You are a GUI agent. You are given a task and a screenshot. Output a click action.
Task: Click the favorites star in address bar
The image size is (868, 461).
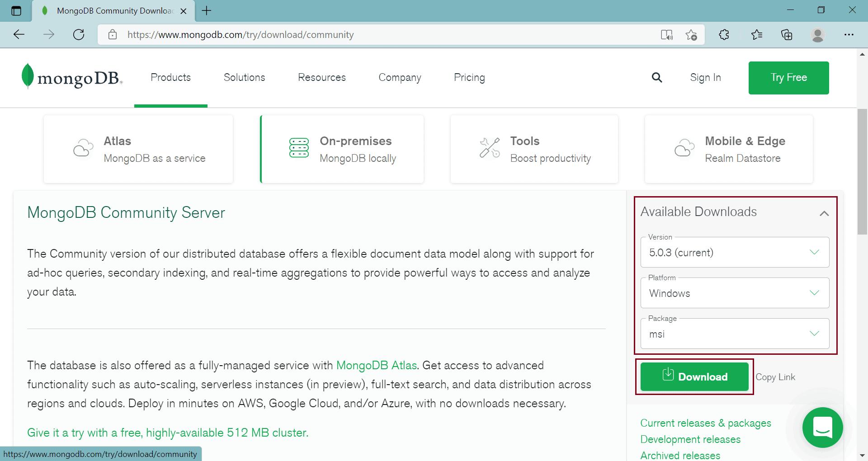691,34
